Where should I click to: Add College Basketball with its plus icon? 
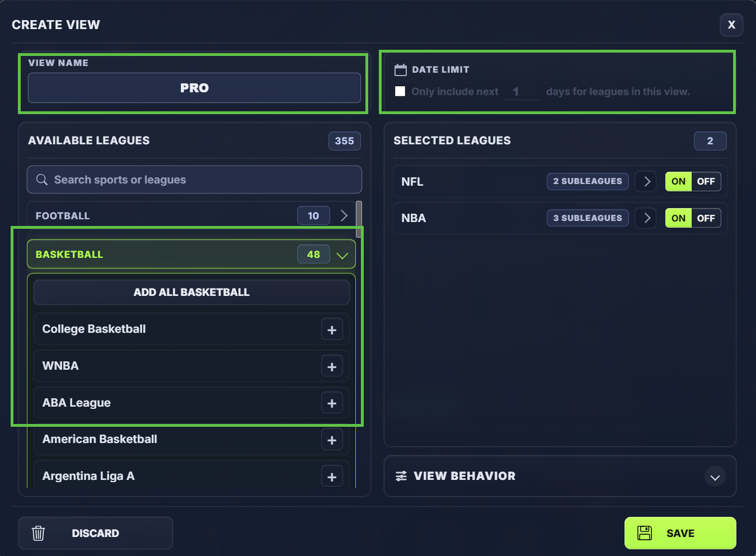pyautogui.click(x=332, y=329)
